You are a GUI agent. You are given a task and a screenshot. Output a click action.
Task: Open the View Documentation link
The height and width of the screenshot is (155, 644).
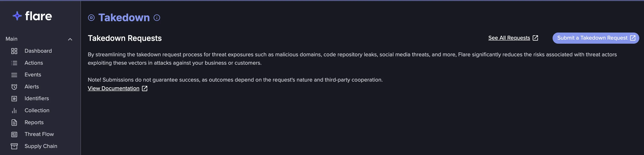pyautogui.click(x=118, y=88)
